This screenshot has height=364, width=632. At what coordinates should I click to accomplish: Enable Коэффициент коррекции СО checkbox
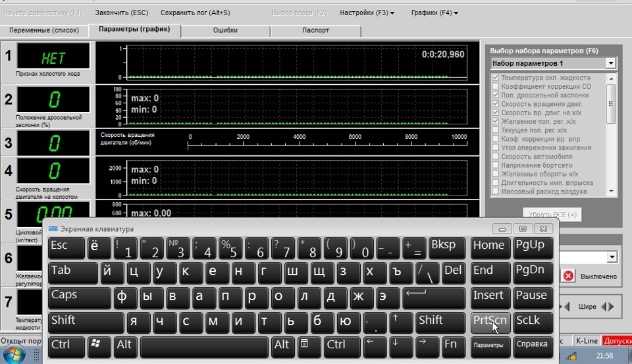(495, 86)
